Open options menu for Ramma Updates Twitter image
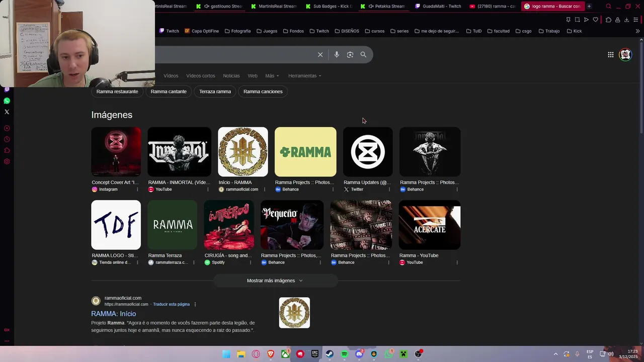The width and height of the screenshot is (644, 362). click(x=389, y=190)
